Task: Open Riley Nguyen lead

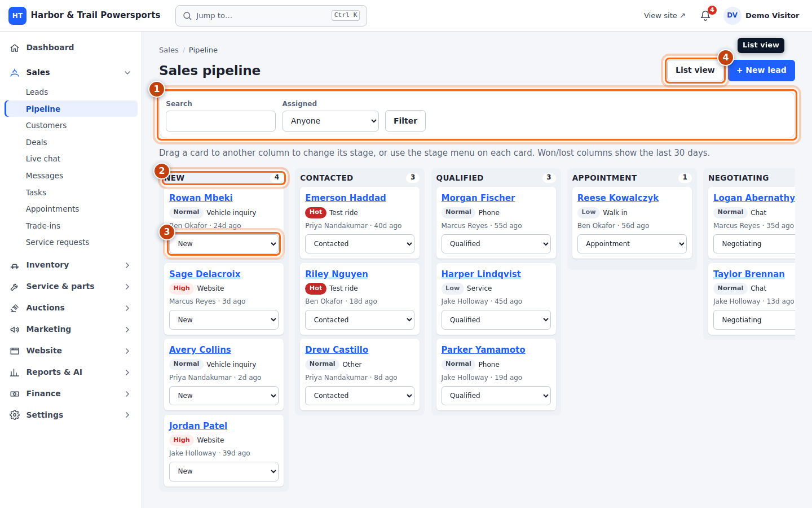Action: pyautogui.click(x=337, y=274)
